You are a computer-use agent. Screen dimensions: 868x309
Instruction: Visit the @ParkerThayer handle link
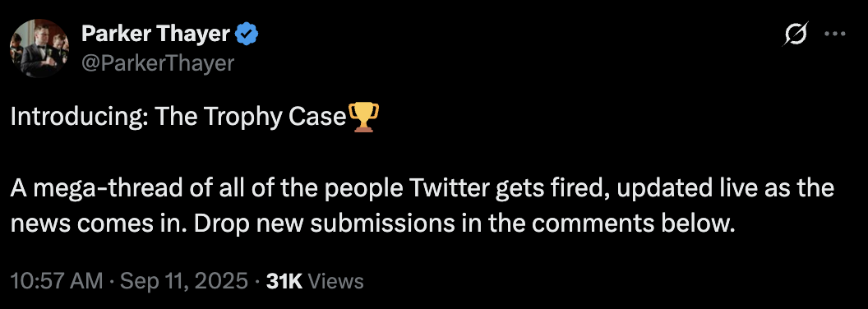tap(158, 63)
